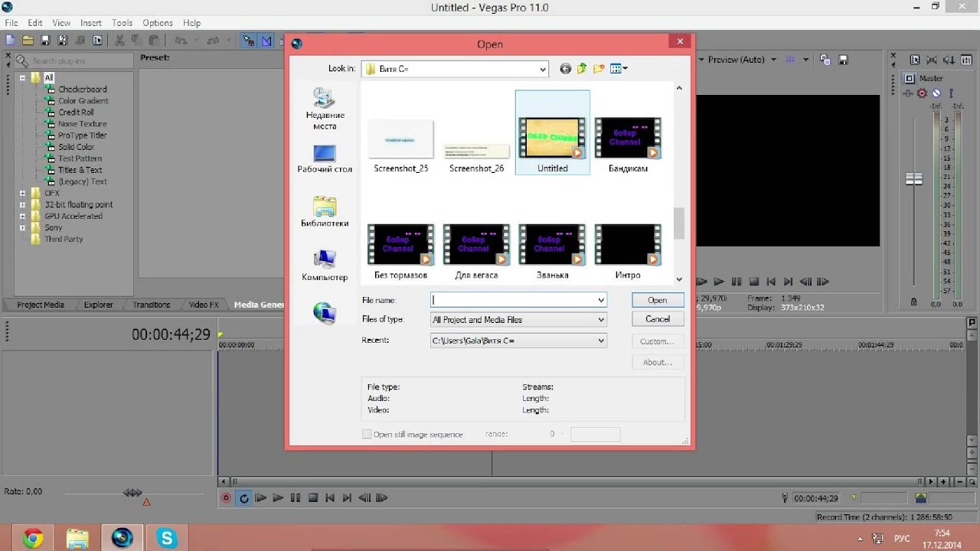Viewport: 980px width, 551px height.
Task: Save the project with the floppy disk icon
Action: coord(45,41)
